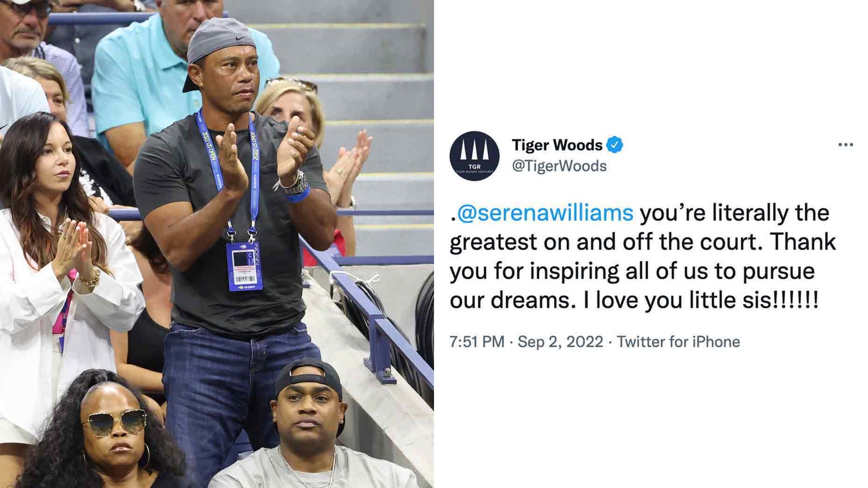Click the blue verified checkmark badge
Viewport: 868px width, 488px height.
point(614,145)
